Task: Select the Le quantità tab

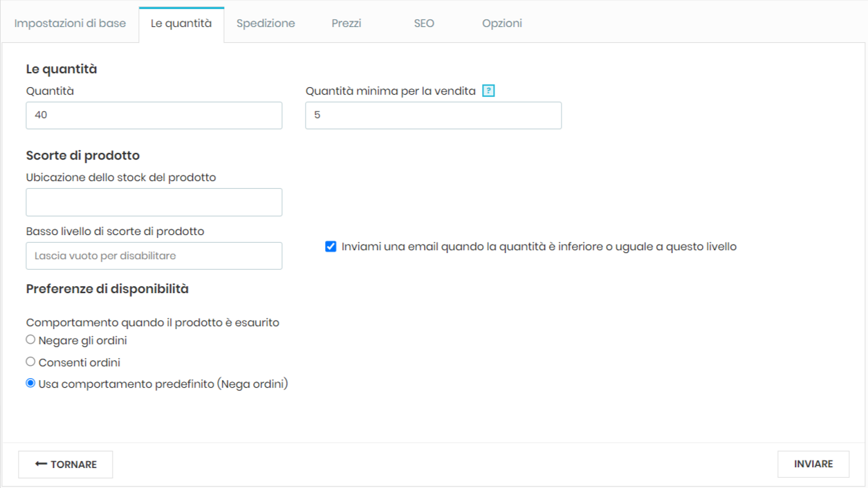Action: [181, 24]
